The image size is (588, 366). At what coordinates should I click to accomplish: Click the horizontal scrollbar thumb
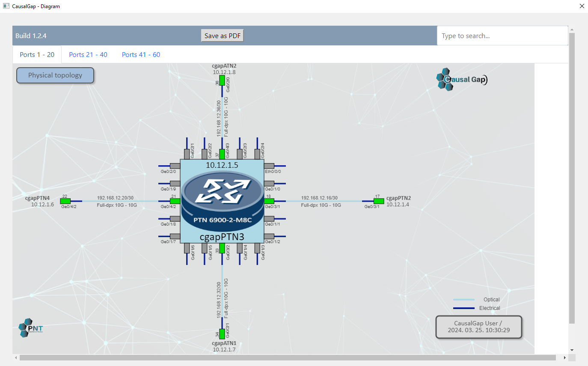click(x=288, y=357)
